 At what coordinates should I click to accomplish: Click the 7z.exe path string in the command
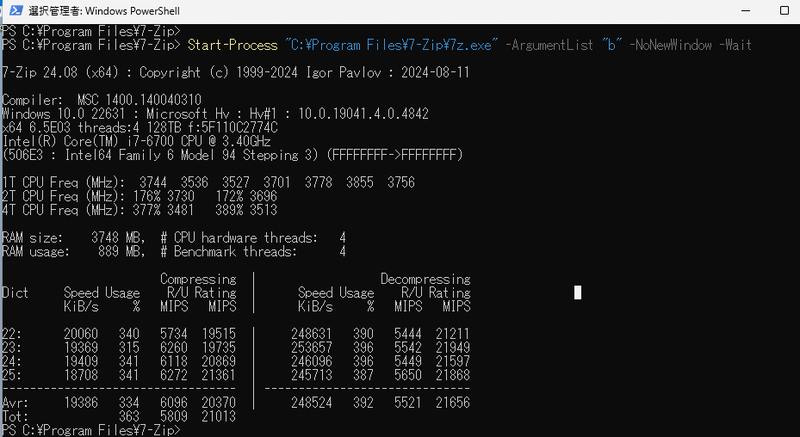click(391, 45)
